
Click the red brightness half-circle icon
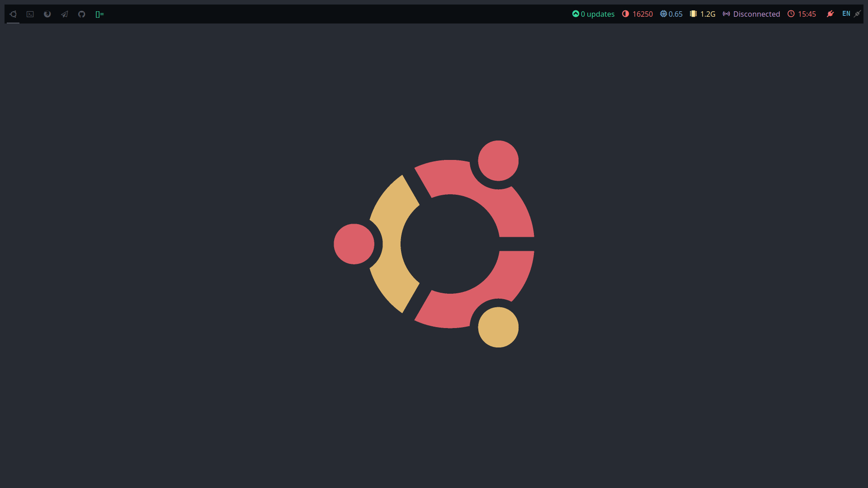625,14
